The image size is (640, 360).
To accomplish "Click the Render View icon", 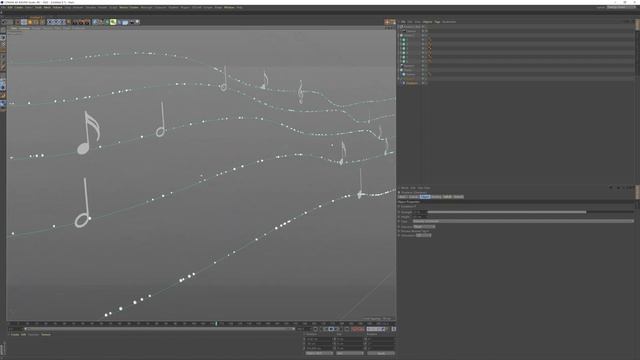I will click(x=75, y=22).
